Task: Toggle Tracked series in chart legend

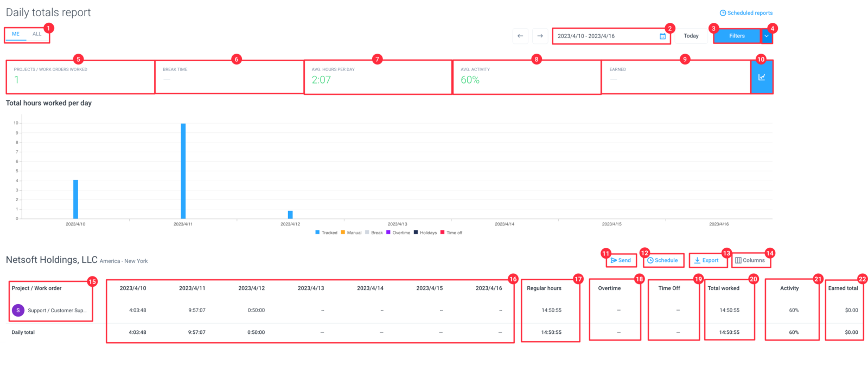Action: pos(326,233)
